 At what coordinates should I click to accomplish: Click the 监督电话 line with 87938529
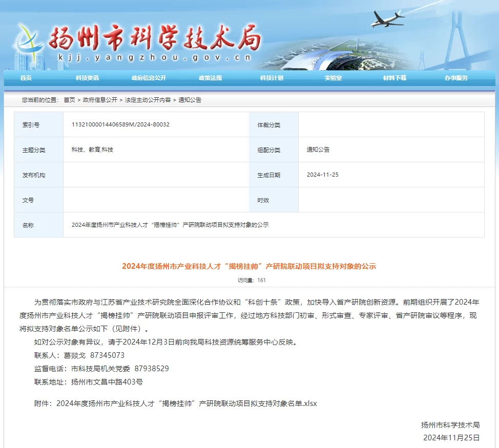click(x=101, y=369)
